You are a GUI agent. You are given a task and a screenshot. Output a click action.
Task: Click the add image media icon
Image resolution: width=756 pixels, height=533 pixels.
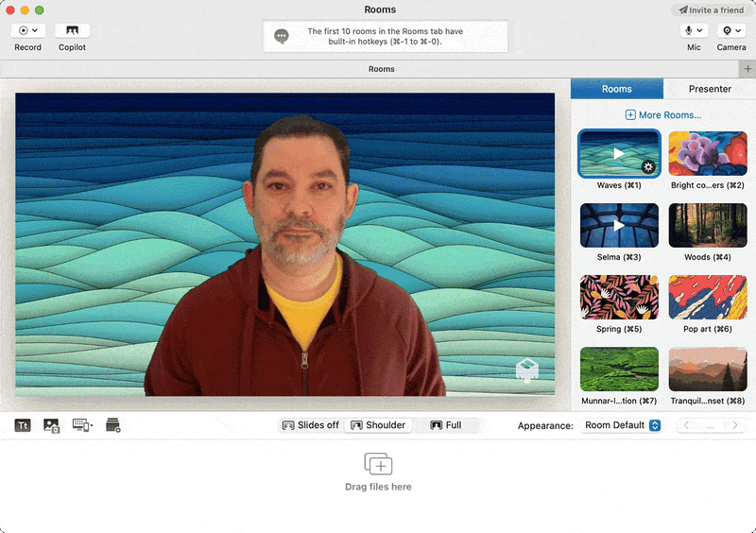(51, 425)
